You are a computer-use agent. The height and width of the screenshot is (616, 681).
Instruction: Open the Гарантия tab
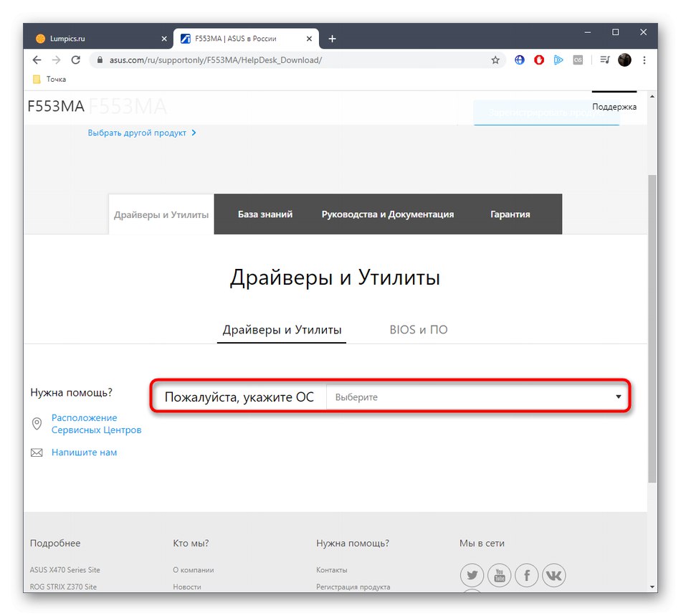pyautogui.click(x=510, y=214)
